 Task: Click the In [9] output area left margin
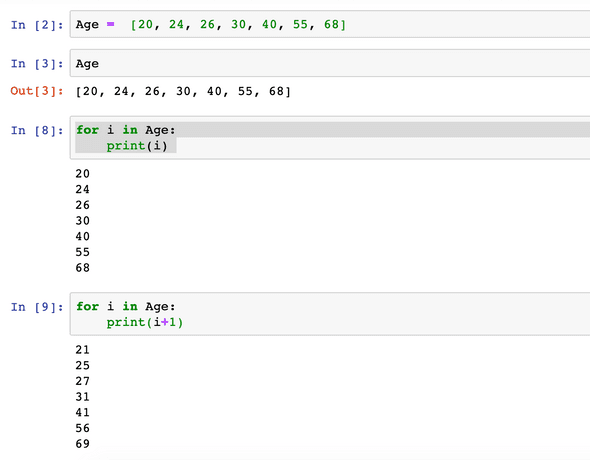click(x=36, y=397)
